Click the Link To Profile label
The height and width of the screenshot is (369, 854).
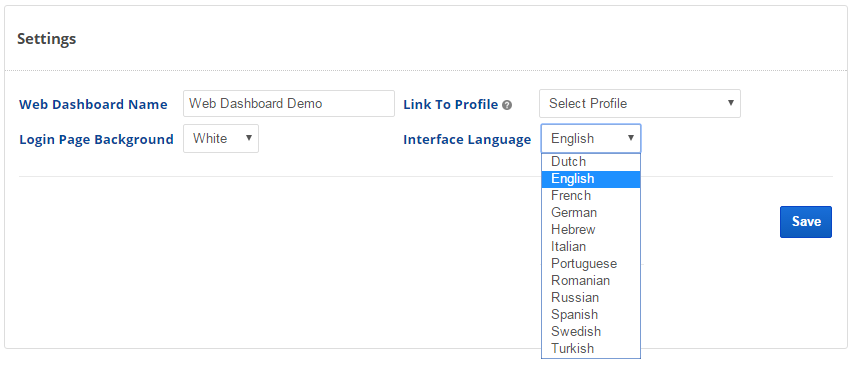[x=450, y=104]
